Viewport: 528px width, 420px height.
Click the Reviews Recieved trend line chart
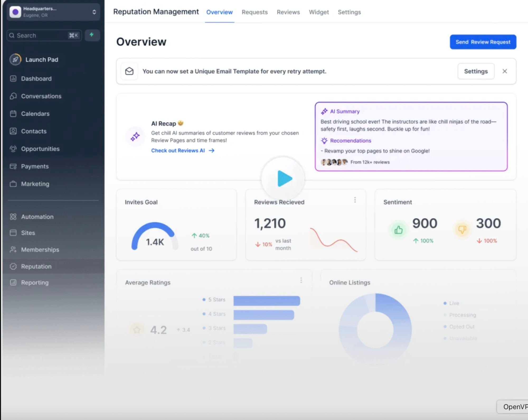[x=334, y=240]
